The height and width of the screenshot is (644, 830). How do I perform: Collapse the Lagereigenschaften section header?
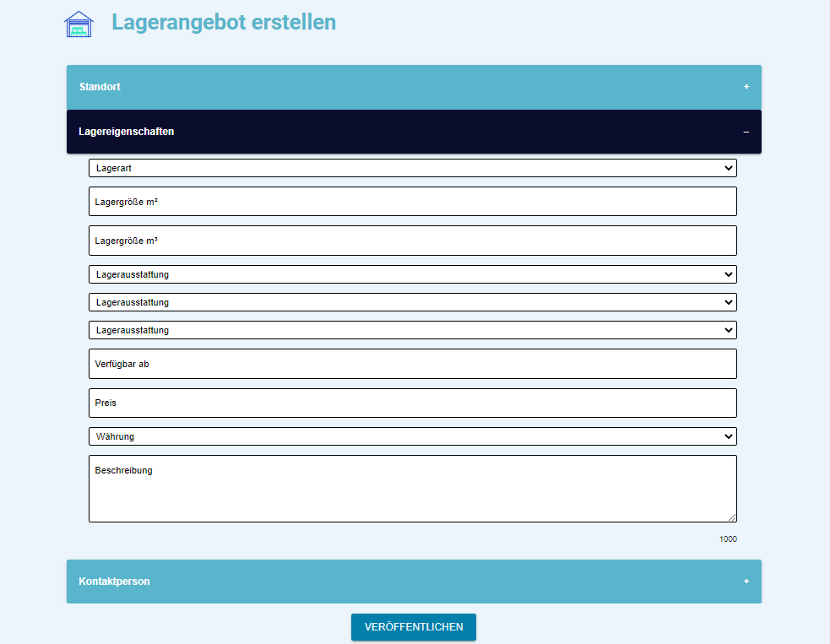414,132
